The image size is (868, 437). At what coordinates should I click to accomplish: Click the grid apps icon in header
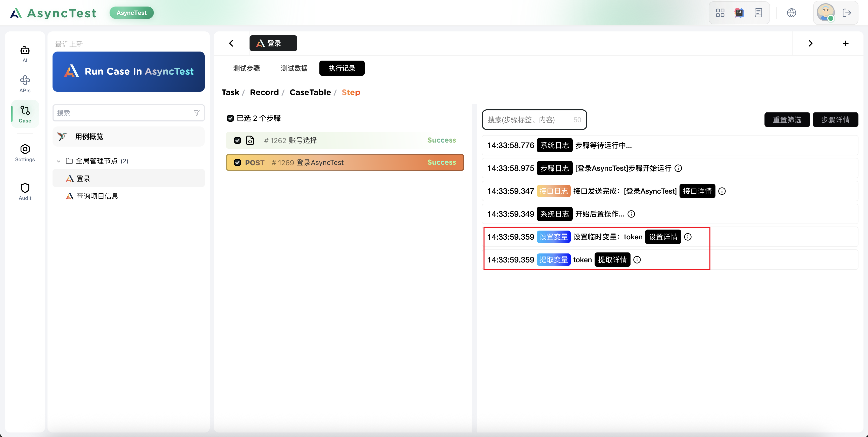pyautogui.click(x=720, y=13)
